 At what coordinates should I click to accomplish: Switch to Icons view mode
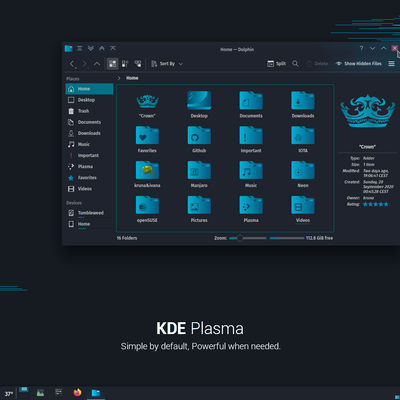coord(113,64)
